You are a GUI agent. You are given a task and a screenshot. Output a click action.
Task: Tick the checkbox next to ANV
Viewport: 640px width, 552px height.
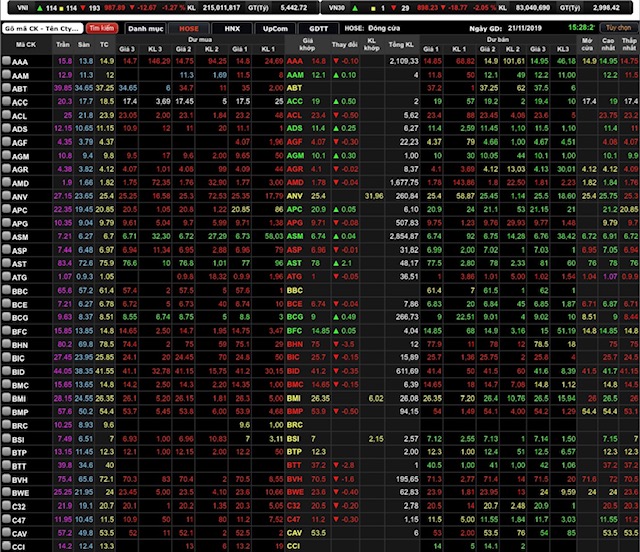tap(6, 196)
